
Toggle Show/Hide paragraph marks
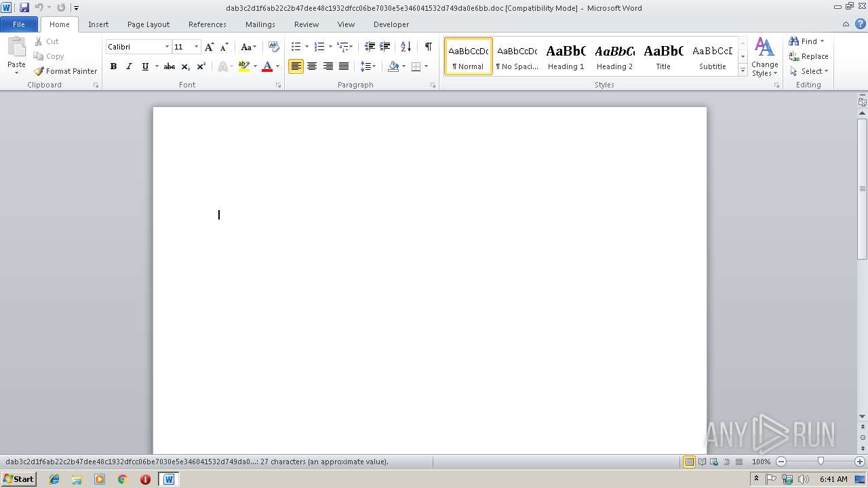(428, 47)
